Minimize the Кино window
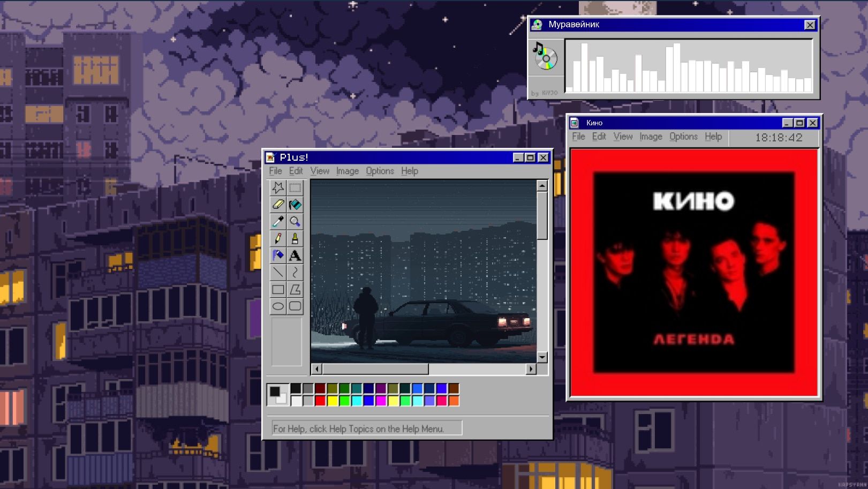The image size is (868, 489). [x=787, y=123]
